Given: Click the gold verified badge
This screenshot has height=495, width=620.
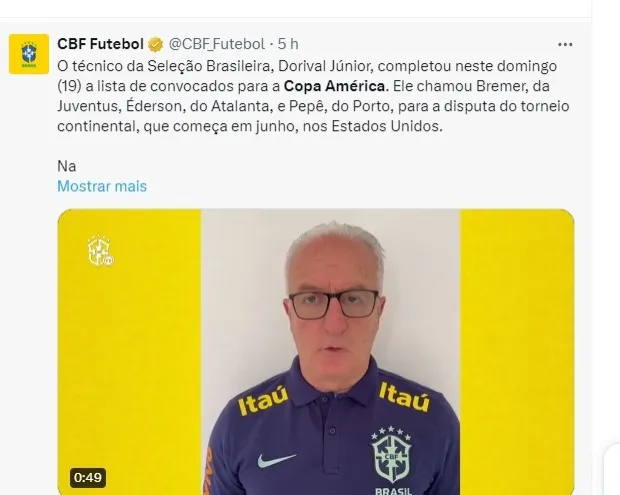Looking at the screenshot, I should (x=155, y=44).
